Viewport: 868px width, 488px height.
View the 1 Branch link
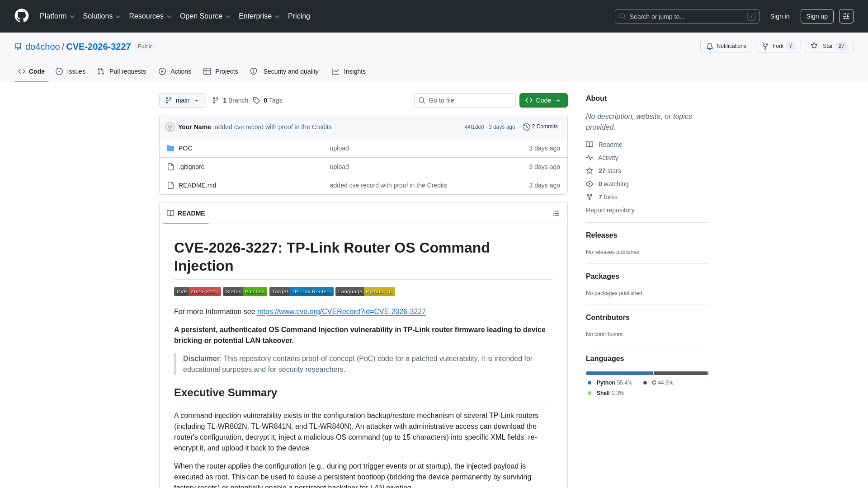pos(230,100)
